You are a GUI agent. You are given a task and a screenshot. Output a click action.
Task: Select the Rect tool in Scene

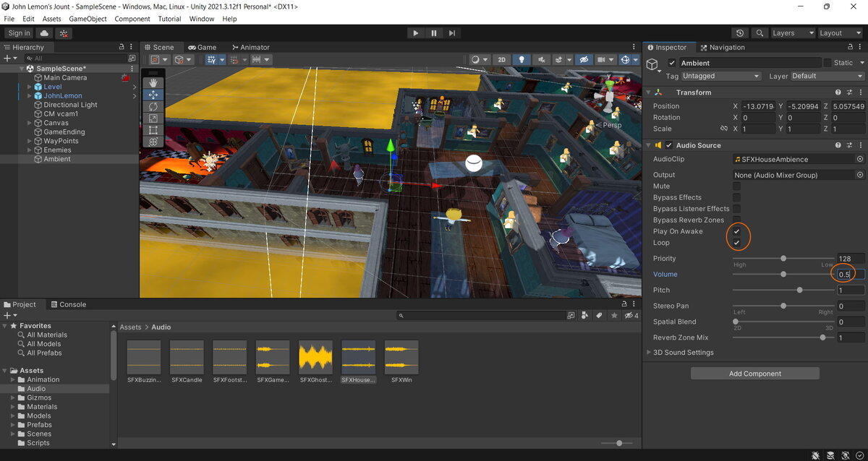[153, 130]
